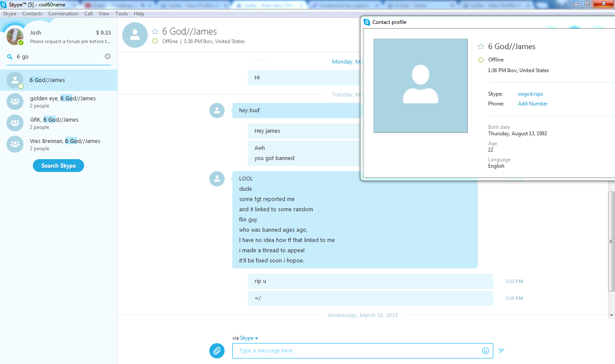Select the 6 God//James contact
Viewport: 615px width, 364px height.
coord(59,80)
